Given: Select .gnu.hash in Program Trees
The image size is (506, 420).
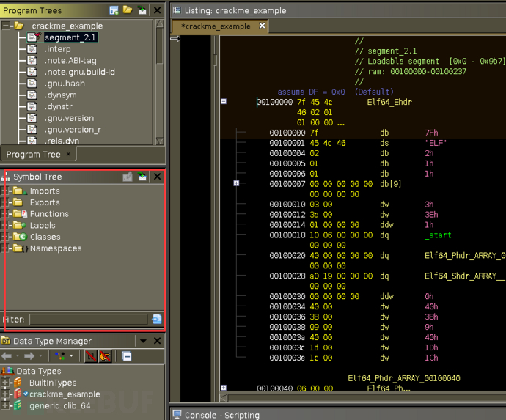Looking at the screenshot, I should point(64,84).
